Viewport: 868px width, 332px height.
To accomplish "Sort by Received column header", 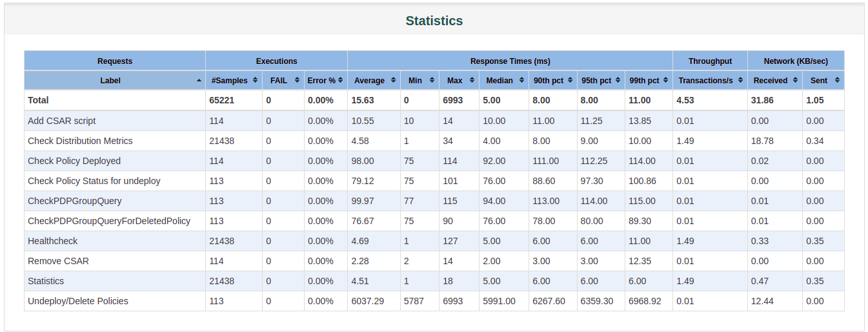I will tap(775, 81).
